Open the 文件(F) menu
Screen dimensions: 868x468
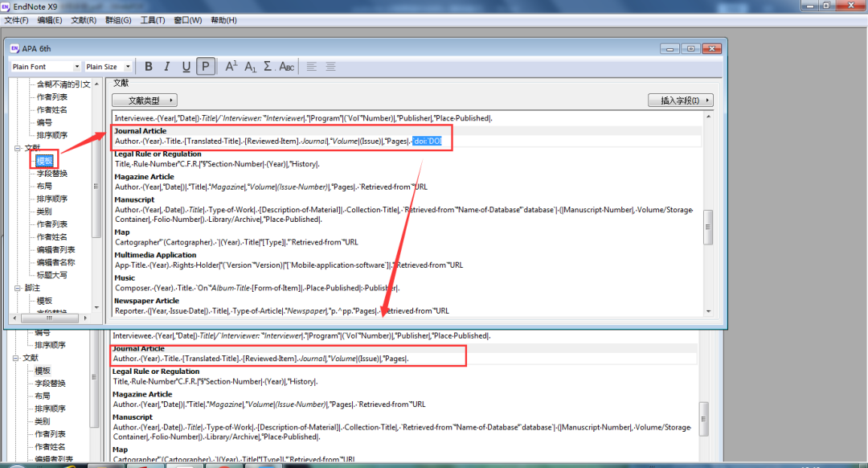coord(17,20)
